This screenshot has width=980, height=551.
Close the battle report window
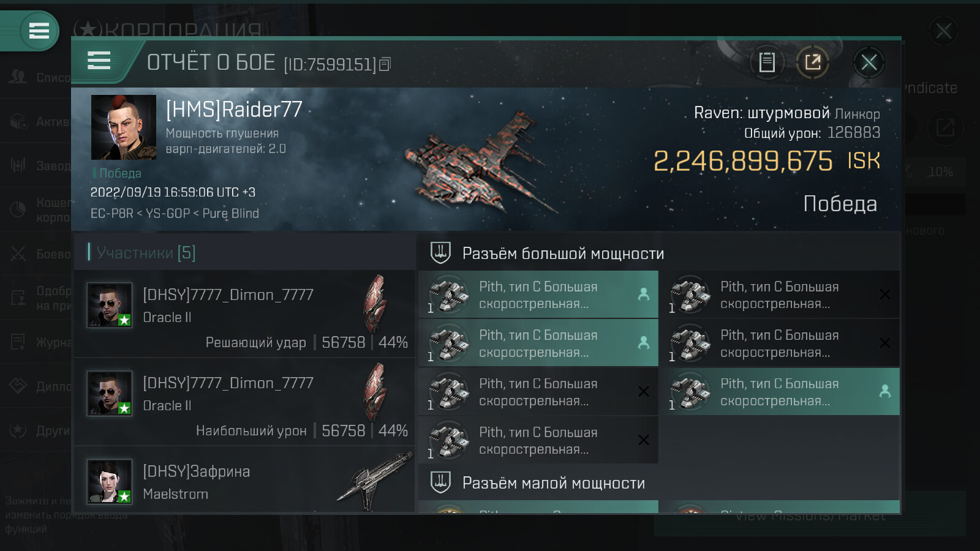(x=869, y=62)
